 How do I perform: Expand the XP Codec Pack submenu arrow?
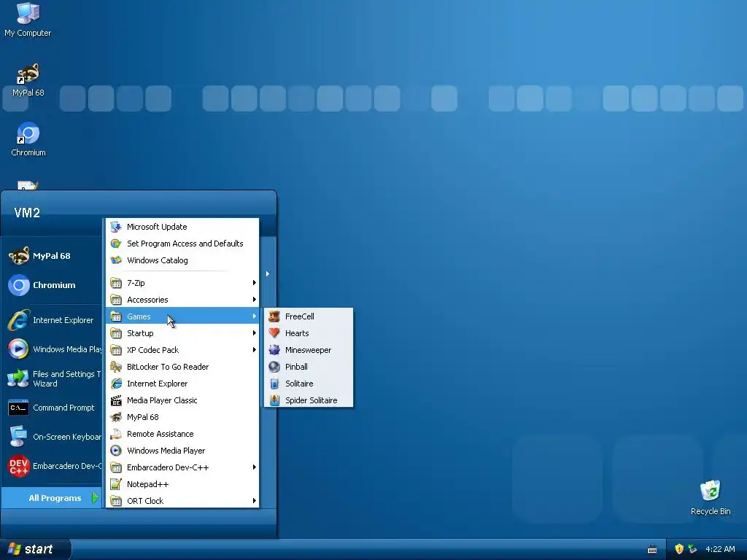point(255,350)
